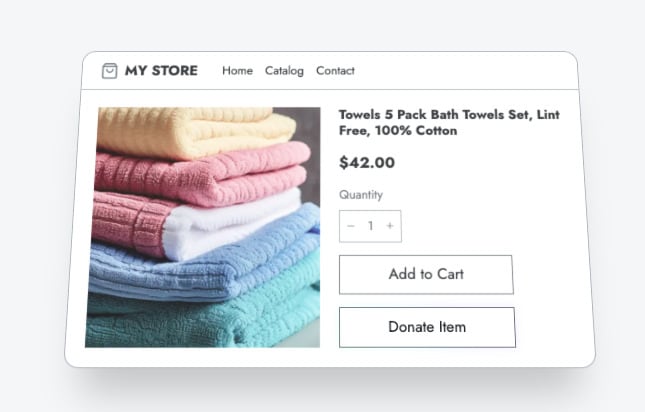Image resolution: width=645 pixels, height=412 pixels.
Task: Select the quantity number field
Action: click(370, 226)
